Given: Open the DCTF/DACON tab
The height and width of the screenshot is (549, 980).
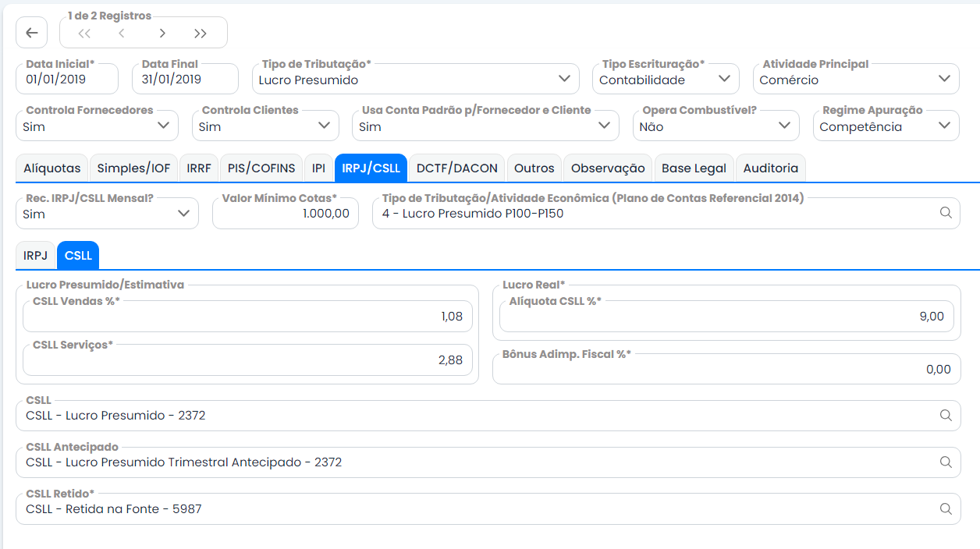Looking at the screenshot, I should [x=456, y=168].
